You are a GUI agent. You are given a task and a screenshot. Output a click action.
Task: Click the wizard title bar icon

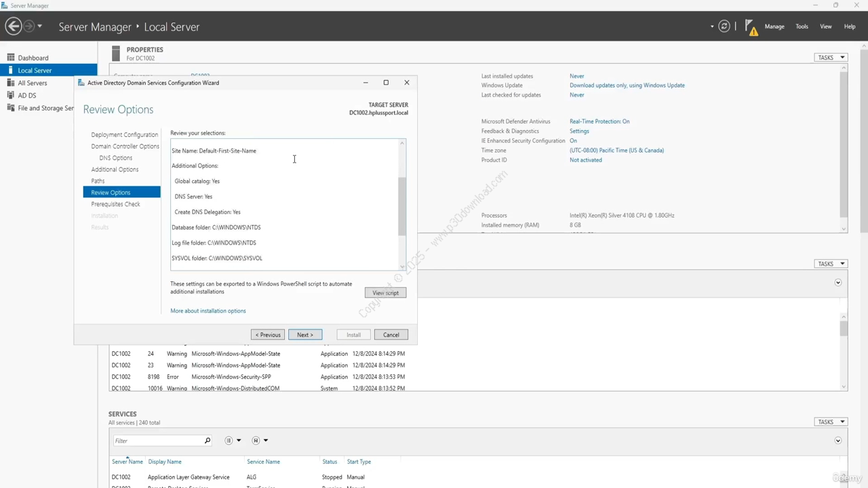tap(81, 83)
